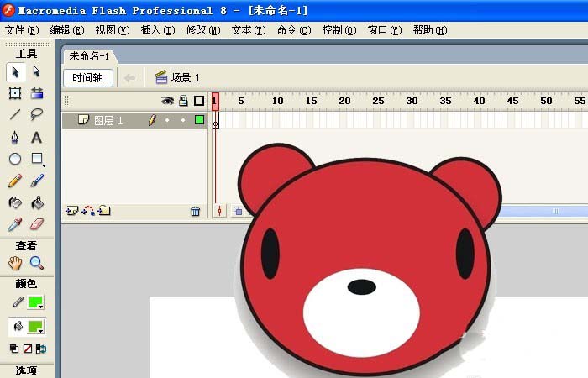The width and height of the screenshot is (588, 378).
Task: Click frame 20 on the timeline ruler
Action: tap(344, 101)
